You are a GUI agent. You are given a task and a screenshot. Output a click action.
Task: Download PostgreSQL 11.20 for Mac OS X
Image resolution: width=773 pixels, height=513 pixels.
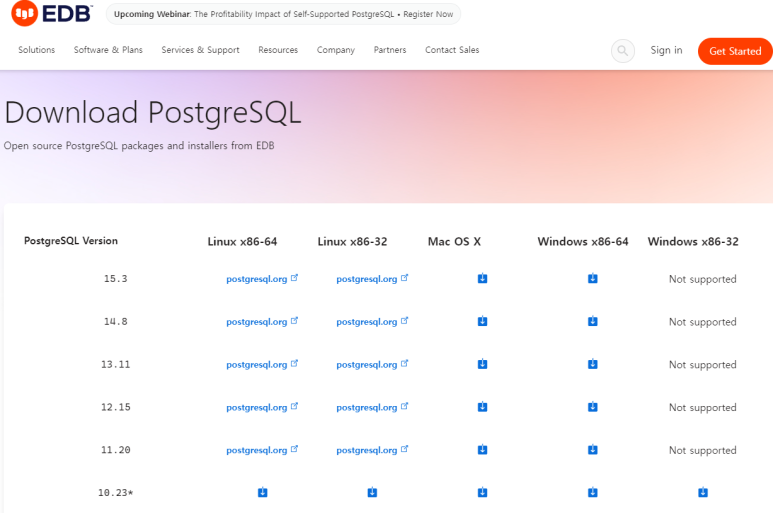(482, 450)
